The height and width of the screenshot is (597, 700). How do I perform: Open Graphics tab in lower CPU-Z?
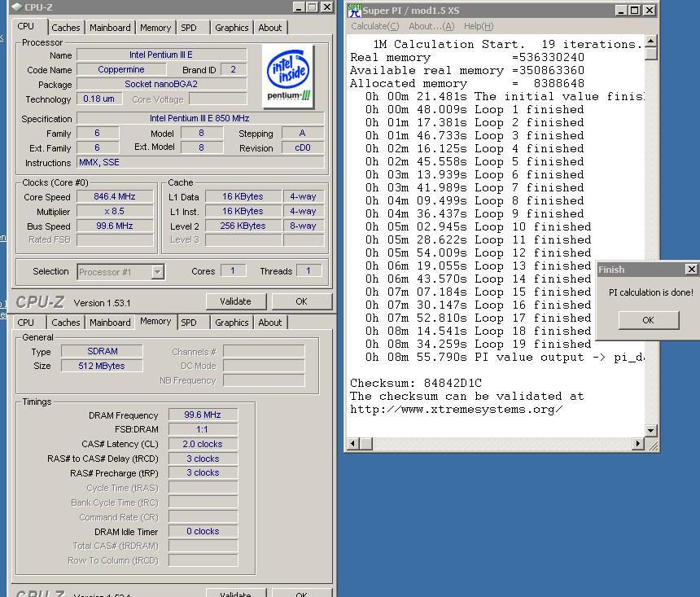[x=231, y=323]
